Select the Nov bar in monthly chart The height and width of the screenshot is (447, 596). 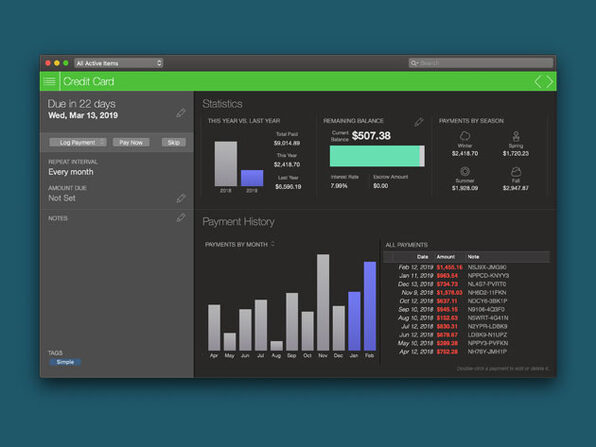(323, 303)
